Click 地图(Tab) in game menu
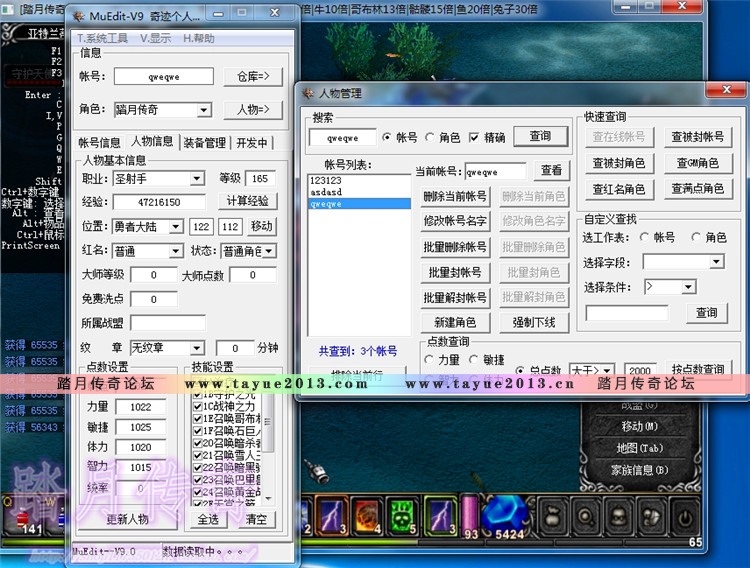This screenshot has height=568, width=750. click(x=640, y=448)
